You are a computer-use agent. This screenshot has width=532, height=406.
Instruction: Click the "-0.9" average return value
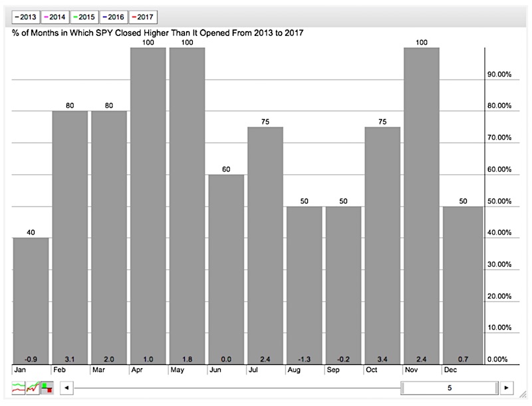pos(31,359)
